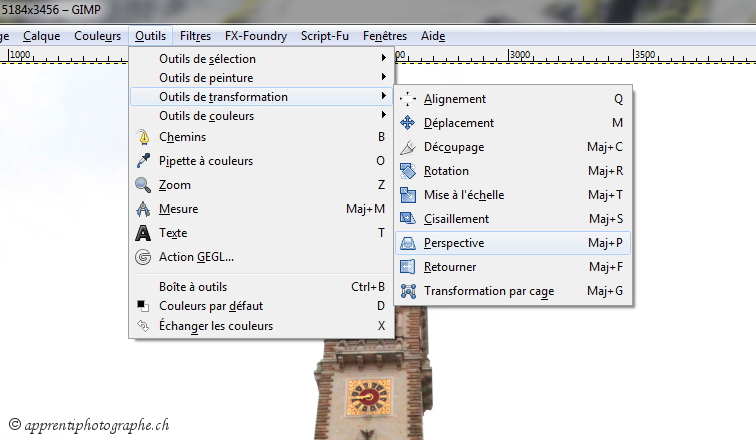Viewport: 756px width, 440px height.
Task: Activate the Rotation tool icon
Action: [x=407, y=171]
